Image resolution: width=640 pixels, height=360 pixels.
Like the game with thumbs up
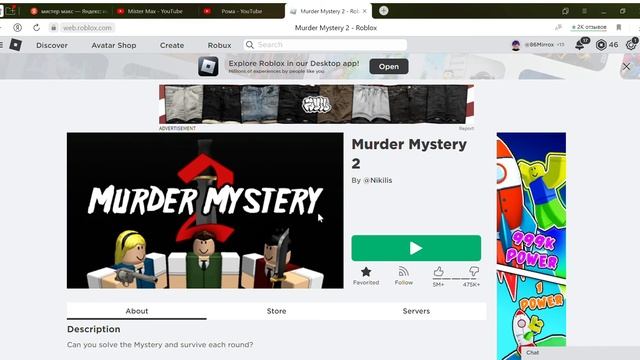coord(439,271)
